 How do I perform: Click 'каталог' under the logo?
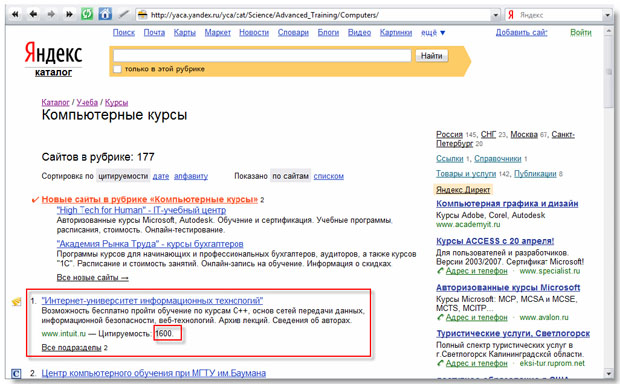point(53,72)
